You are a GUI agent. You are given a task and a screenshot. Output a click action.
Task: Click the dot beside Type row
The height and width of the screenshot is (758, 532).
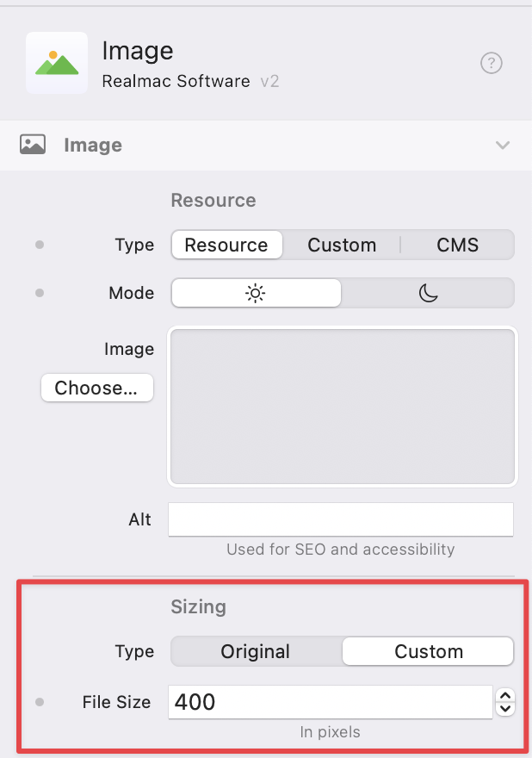click(39, 245)
